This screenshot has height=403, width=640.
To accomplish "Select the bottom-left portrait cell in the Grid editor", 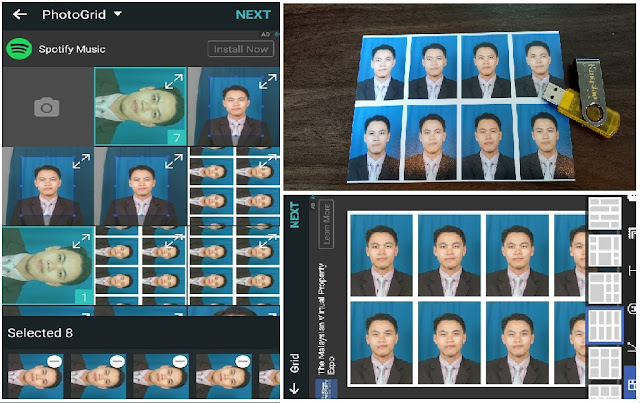I will click(x=382, y=343).
